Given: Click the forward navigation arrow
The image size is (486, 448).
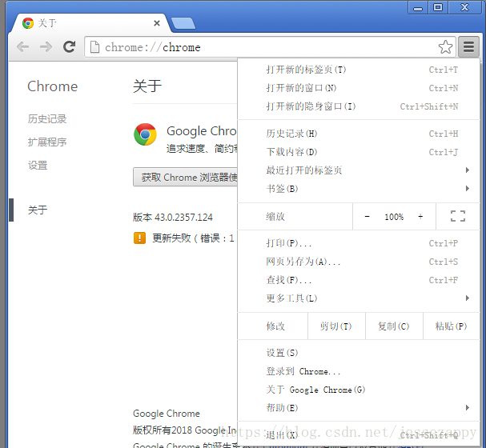Looking at the screenshot, I should [x=46, y=47].
